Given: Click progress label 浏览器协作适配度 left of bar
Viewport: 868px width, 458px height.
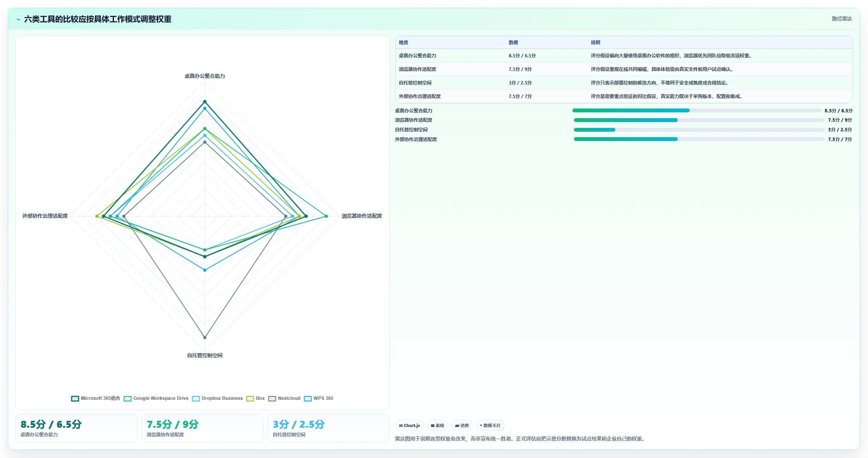Looking at the screenshot, I should (x=413, y=120).
